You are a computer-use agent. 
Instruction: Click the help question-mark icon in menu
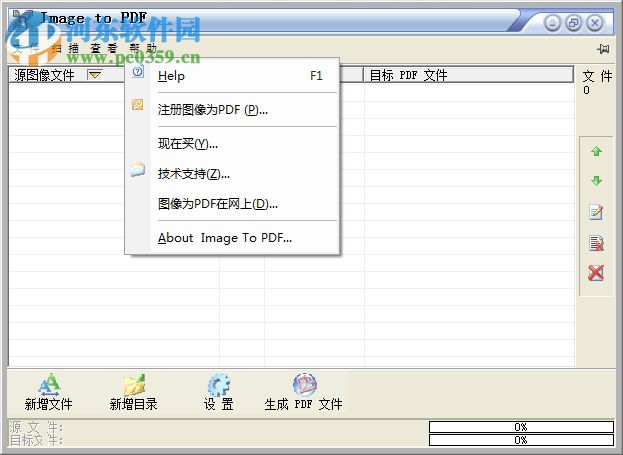pyautogui.click(x=137, y=72)
